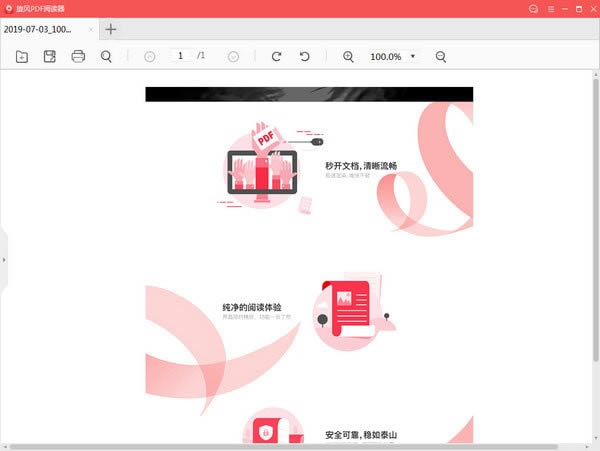The height and width of the screenshot is (451, 600).
Task: Go to next page with down arrow
Action: click(233, 57)
